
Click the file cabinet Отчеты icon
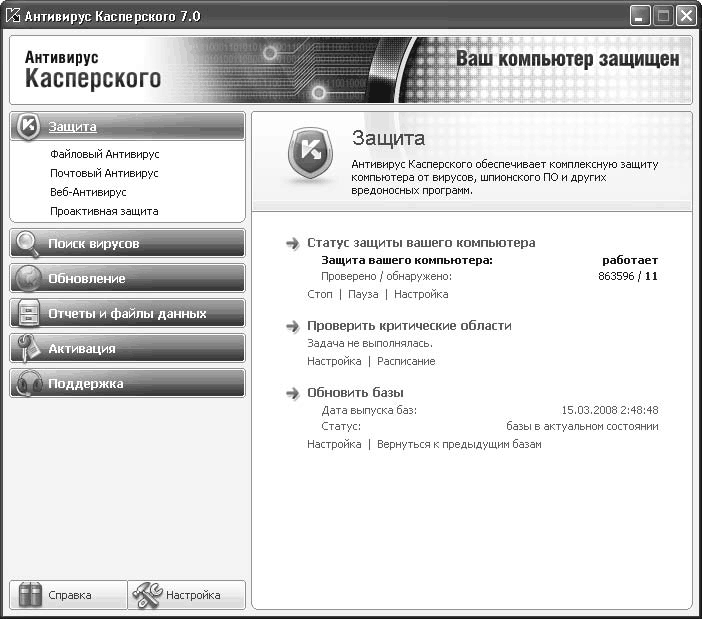click(x=29, y=313)
